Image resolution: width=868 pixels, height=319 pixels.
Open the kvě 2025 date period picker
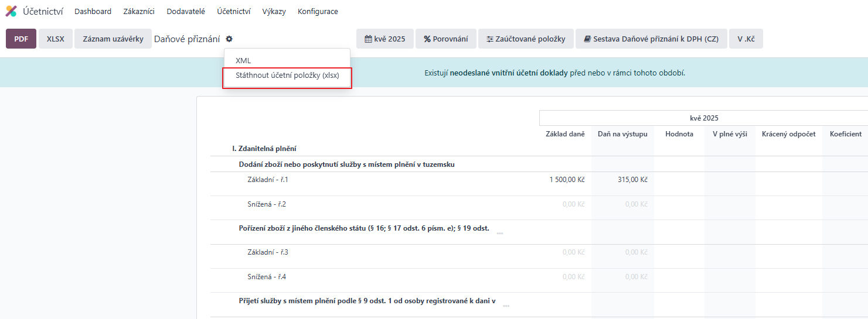point(385,39)
